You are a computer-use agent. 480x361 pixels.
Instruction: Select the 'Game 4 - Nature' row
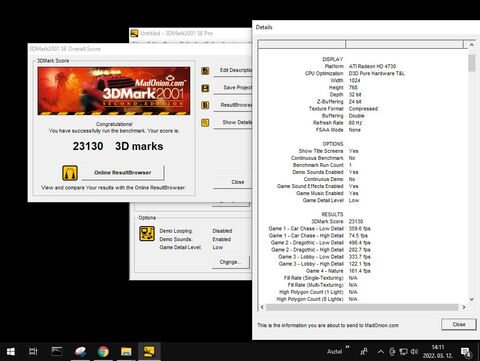[338, 271]
